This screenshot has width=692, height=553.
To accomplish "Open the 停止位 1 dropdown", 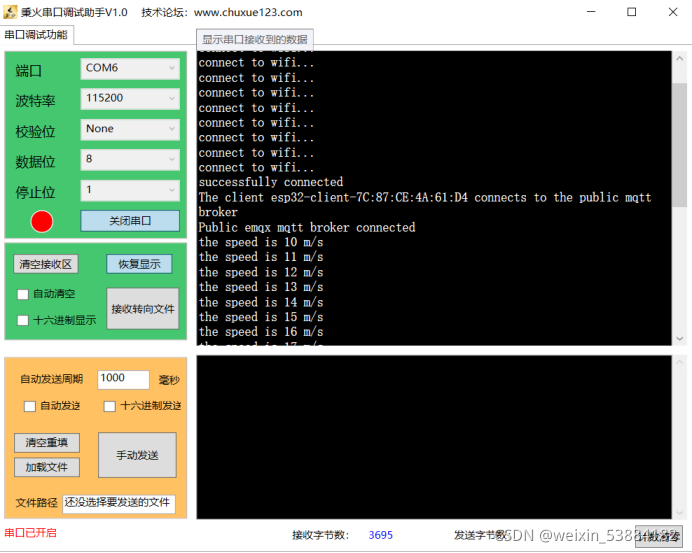I will click(x=130, y=190).
